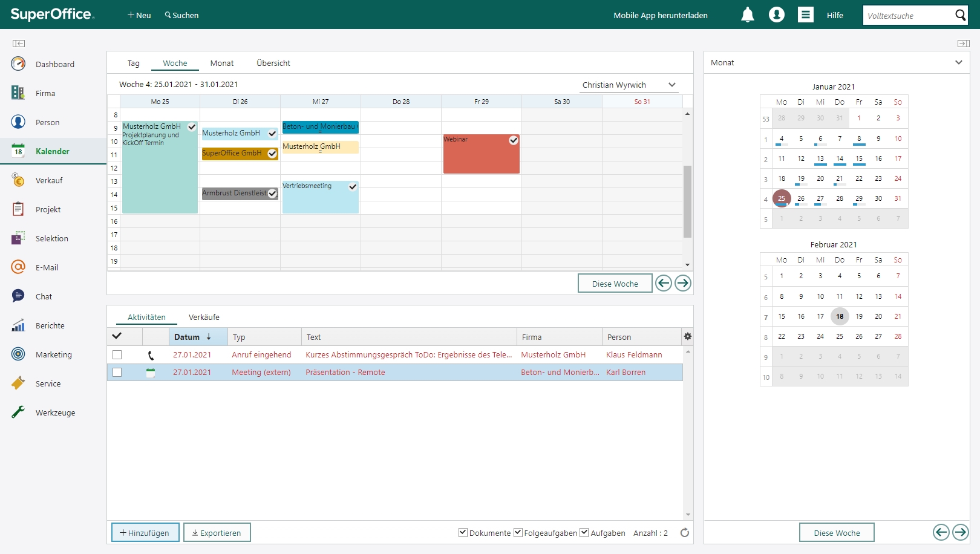This screenshot has width=980, height=554.
Task: Open the Person icon in sidebar
Action: pyautogui.click(x=18, y=122)
